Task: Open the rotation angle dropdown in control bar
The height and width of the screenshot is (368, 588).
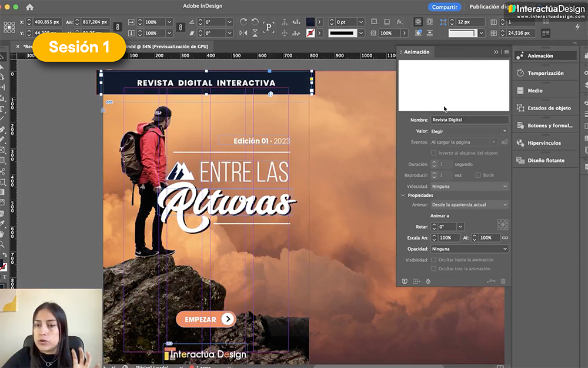Action: 230,22
